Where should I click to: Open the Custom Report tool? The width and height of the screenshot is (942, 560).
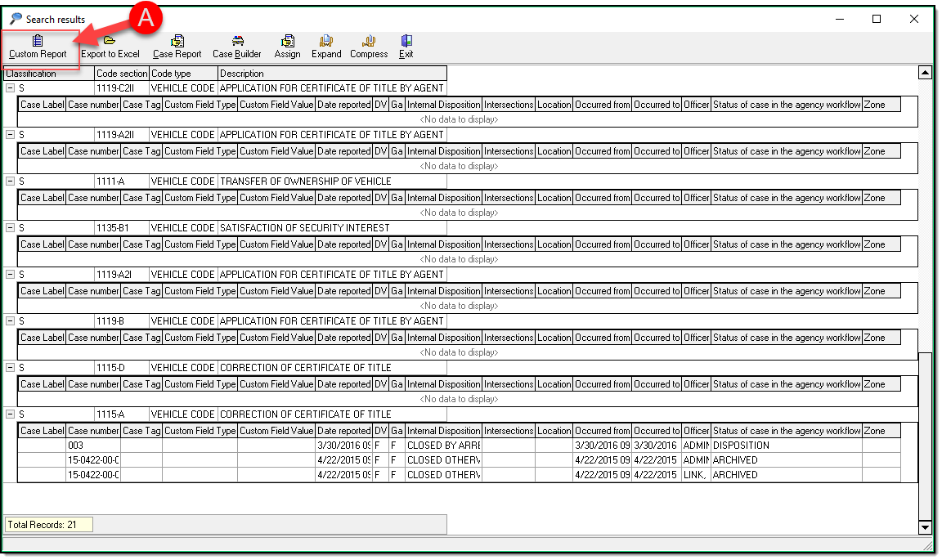[x=38, y=47]
